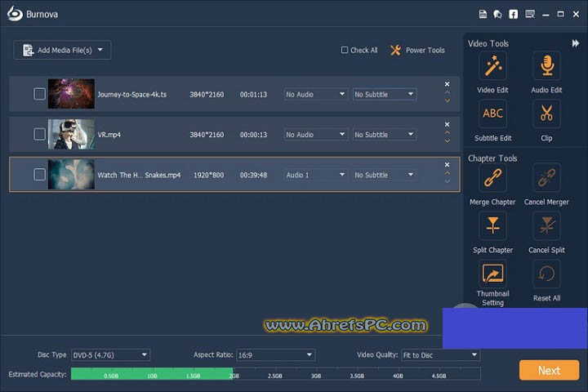Click the 00:39:48 duration value
Image resolution: width=588 pixels, height=392 pixels.
pyautogui.click(x=253, y=176)
